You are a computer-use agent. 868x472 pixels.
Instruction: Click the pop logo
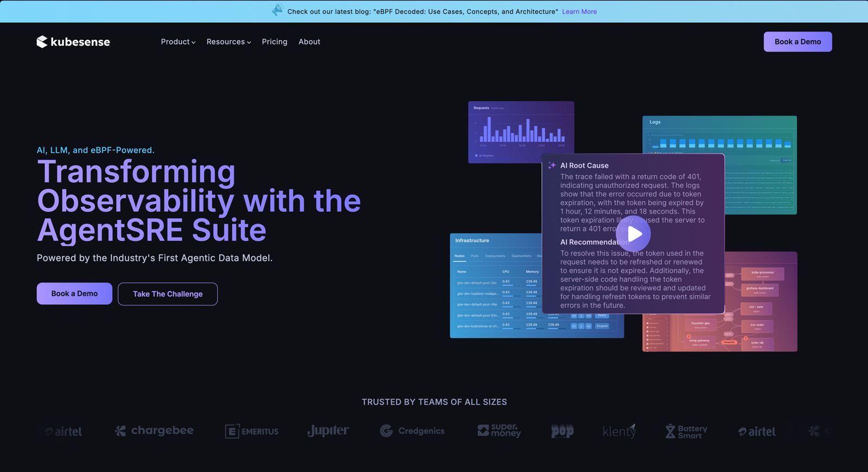(x=563, y=431)
